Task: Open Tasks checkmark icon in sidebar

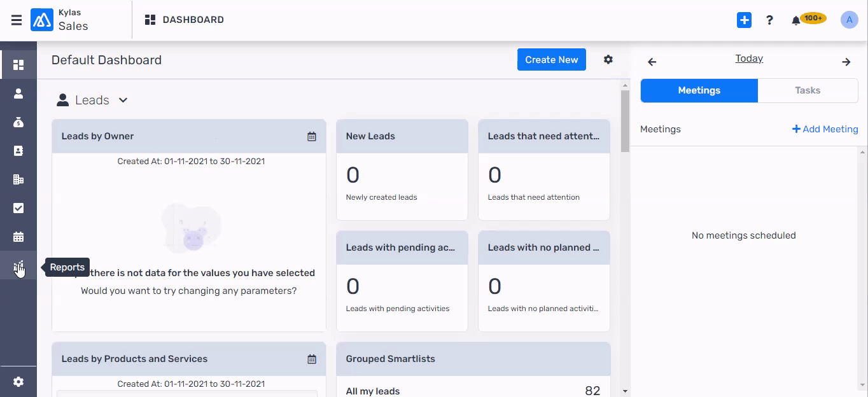Action: (18, 208)
